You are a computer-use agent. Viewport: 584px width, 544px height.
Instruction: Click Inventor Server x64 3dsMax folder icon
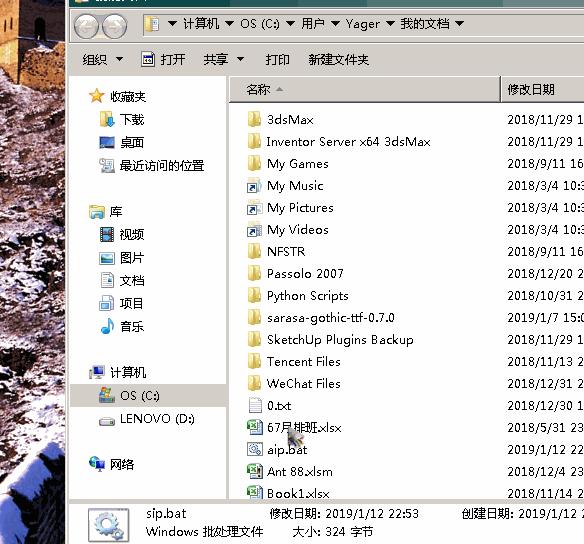click(254, 141)
